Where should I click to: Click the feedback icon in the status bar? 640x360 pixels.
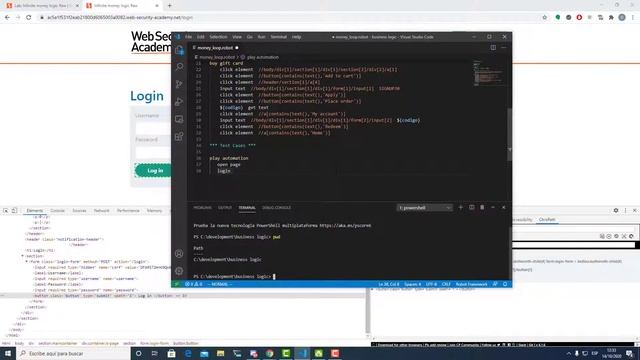495,284
